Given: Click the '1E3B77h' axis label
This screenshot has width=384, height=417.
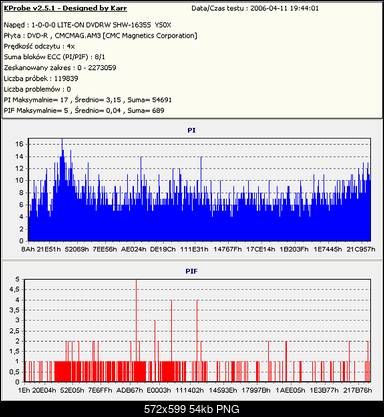Looking at the screenshot, I should click(324, 390).
